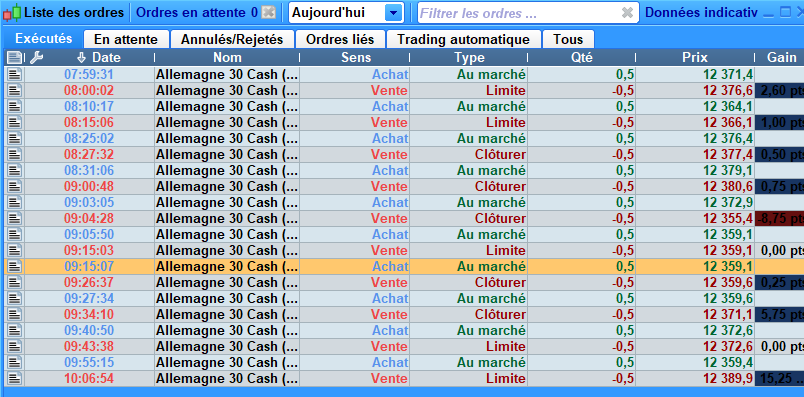Click the price 12 364,1 cell
This screenshot has height=397, width=804.
(x=695, y=107)
